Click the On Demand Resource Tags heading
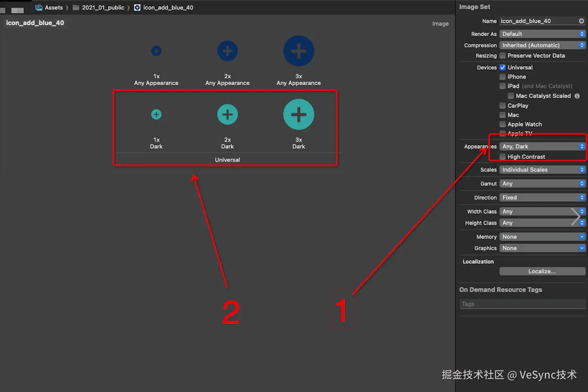This screenshot has height=392, width=588. (500, 290)
